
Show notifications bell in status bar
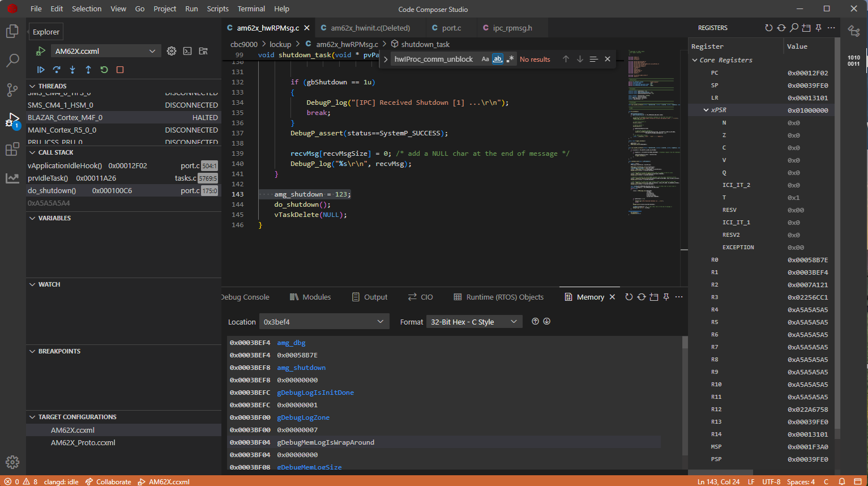coord(842,481)
